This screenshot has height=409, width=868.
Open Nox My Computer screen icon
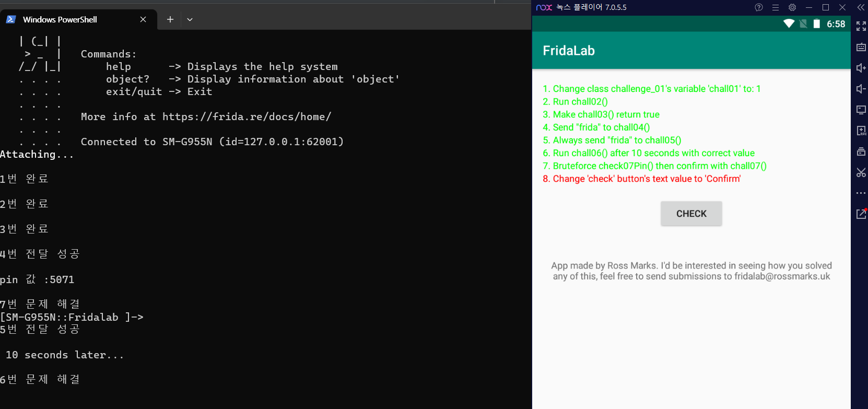pyautogui.click(x=861, y=110)
